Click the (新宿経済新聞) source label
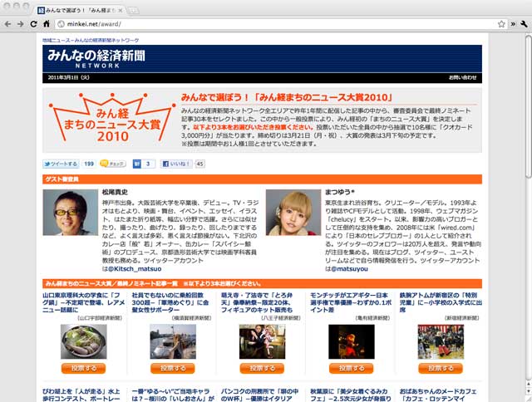 click(461, 318)
